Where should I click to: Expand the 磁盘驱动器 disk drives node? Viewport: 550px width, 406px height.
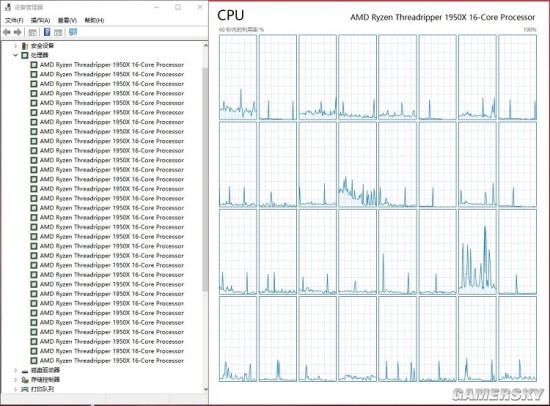click(x=15, y=370)
